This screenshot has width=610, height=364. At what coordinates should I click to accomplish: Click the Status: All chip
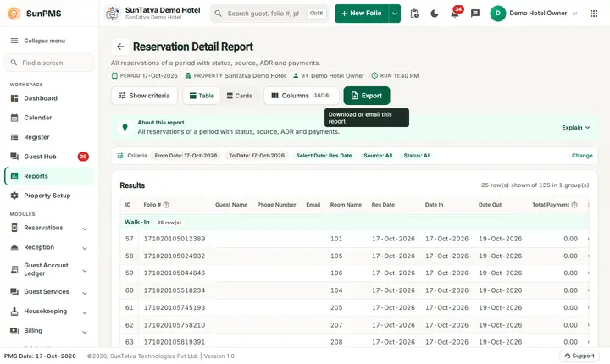click(x=417, y=156)
